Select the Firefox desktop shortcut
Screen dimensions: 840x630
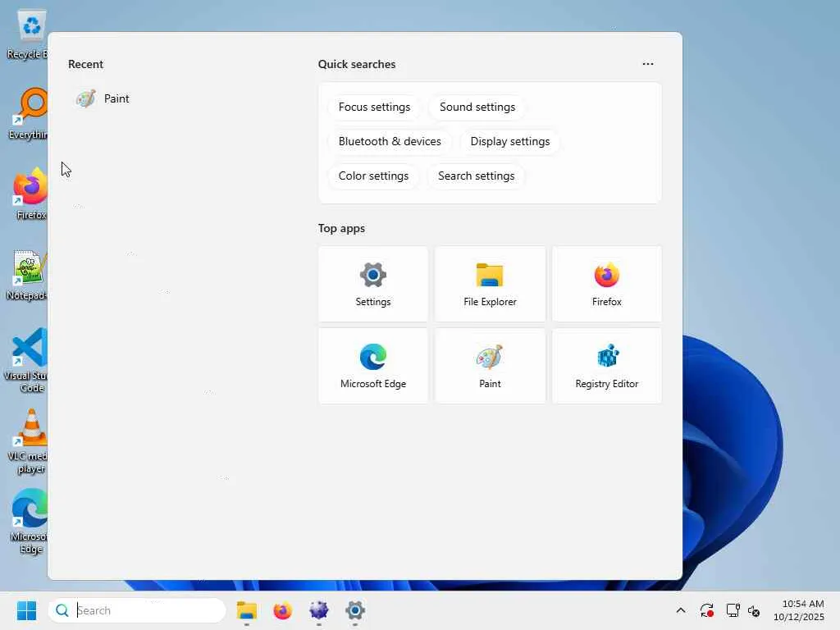(30, 194)
